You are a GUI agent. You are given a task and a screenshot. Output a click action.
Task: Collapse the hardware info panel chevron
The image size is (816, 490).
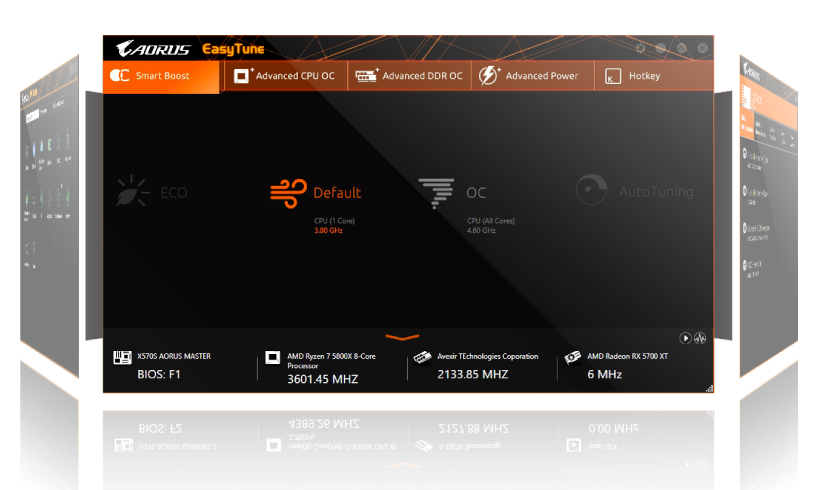[402, 338]
